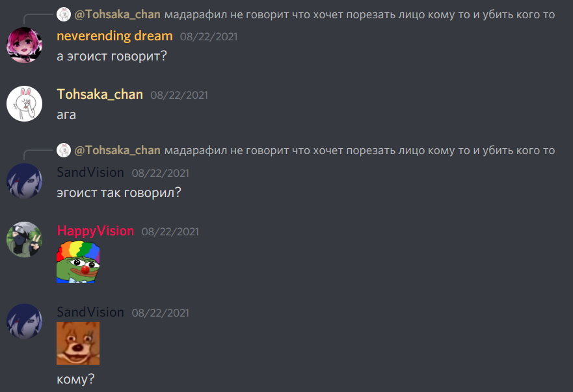Click the small reply avatar in the top quoted message

point(64,14)
